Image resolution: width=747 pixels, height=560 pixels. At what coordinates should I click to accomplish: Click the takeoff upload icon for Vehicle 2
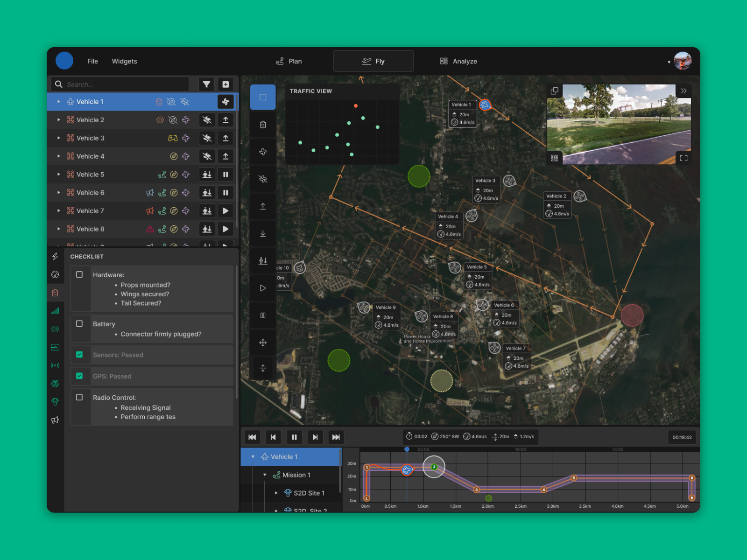coord(226,120)
